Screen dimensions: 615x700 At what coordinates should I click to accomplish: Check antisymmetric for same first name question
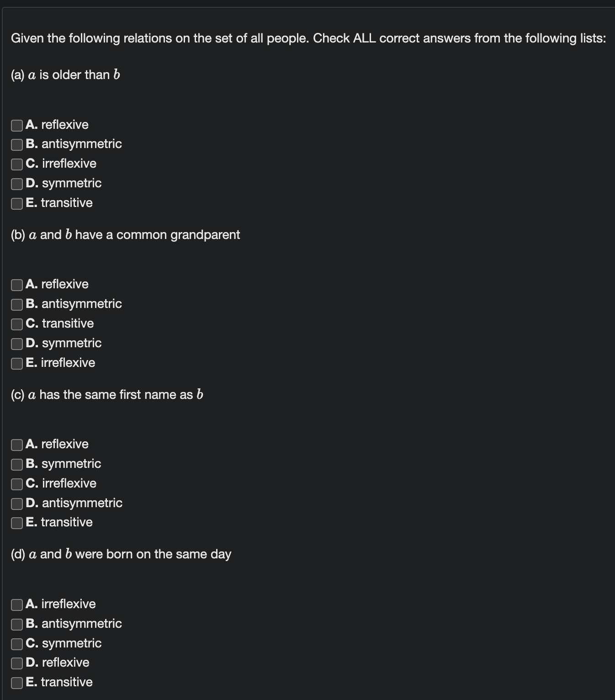[x=16, y=504]
